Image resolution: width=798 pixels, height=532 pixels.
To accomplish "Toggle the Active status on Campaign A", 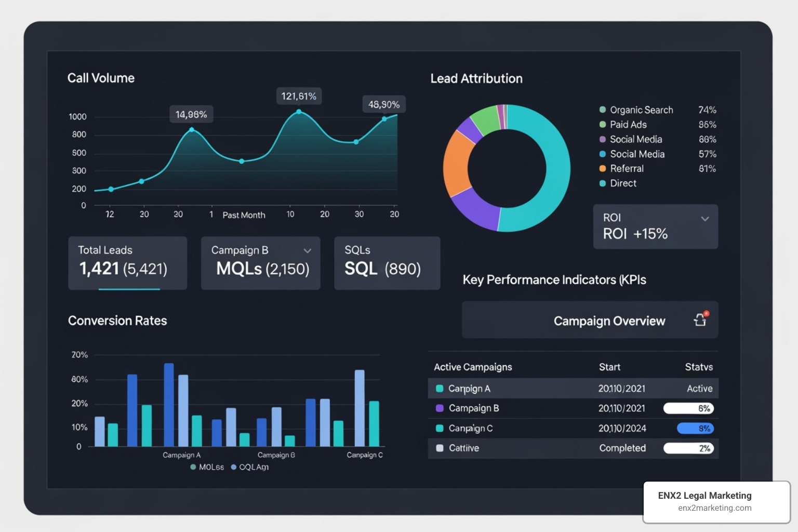I will point(699,388).
